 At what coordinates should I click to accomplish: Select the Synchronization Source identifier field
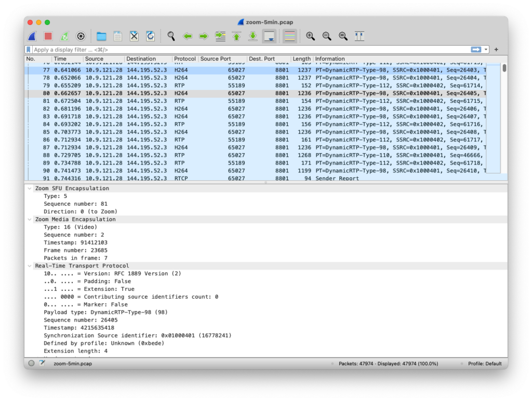tap(137, 336)
